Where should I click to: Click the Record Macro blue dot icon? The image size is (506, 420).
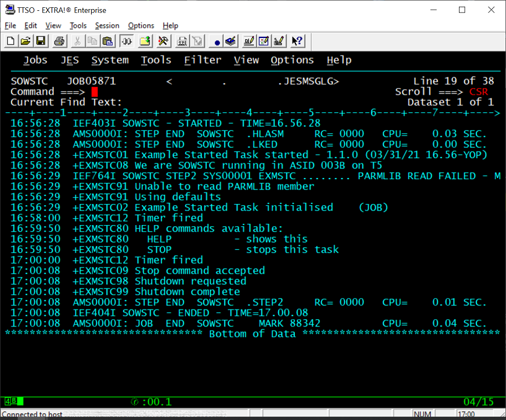coord(217,42)
